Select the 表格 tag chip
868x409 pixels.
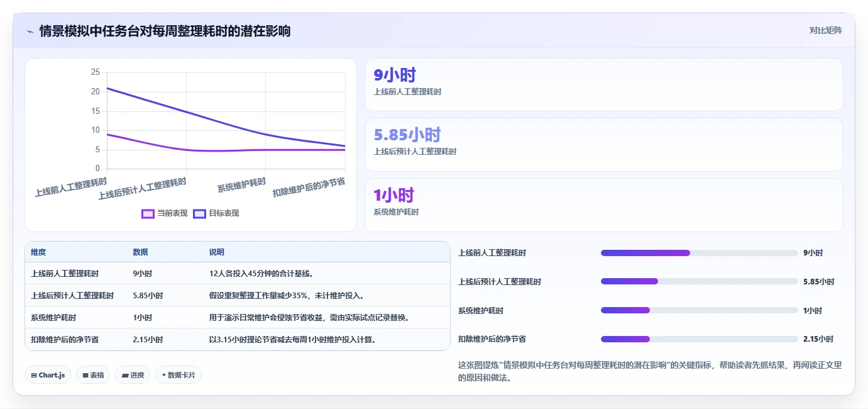(x=93, y=375)
